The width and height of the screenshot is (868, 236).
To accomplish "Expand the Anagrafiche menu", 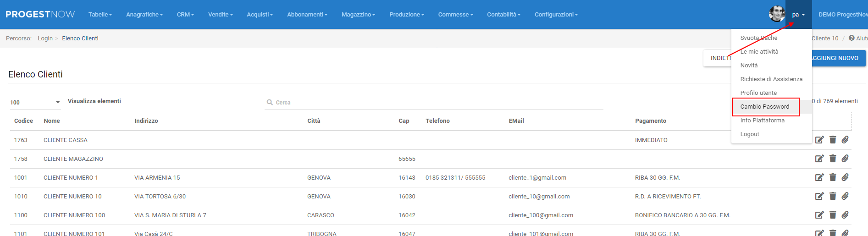I will [x=144, y=15].
